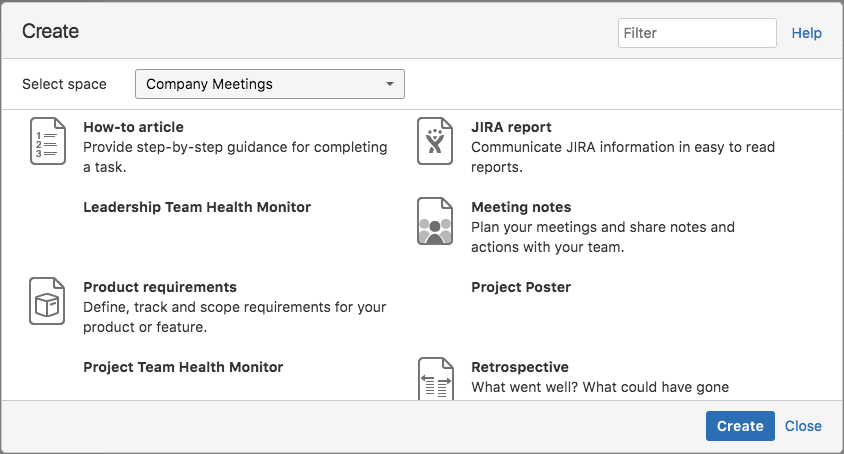
Task: Pick the Meeting notes template title
Action: pyautogui.click(x=521, y=207)
